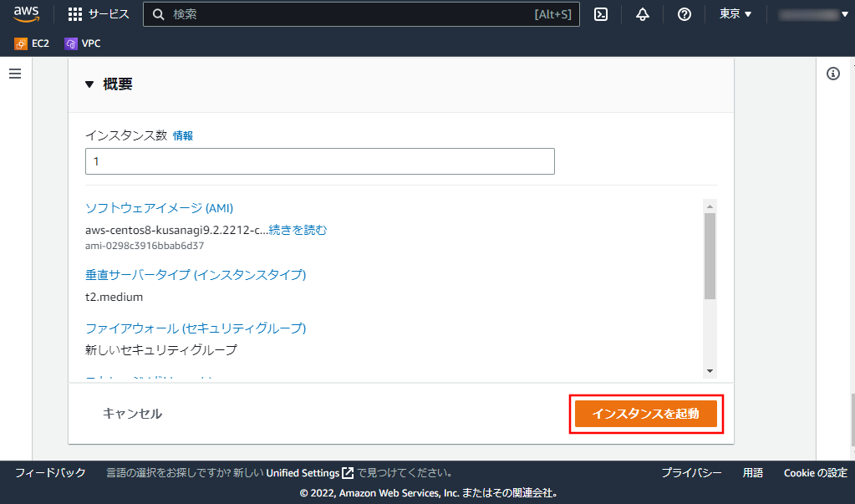The width and height of the screenshot is (855, 504).
Task: Open the notifications bell
Action: pyautogui.click(x=643, y=14)
